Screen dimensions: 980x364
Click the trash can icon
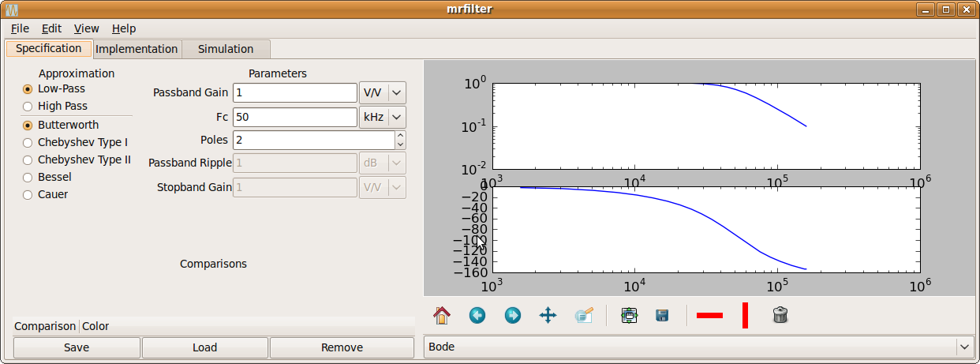click(780, 316)
